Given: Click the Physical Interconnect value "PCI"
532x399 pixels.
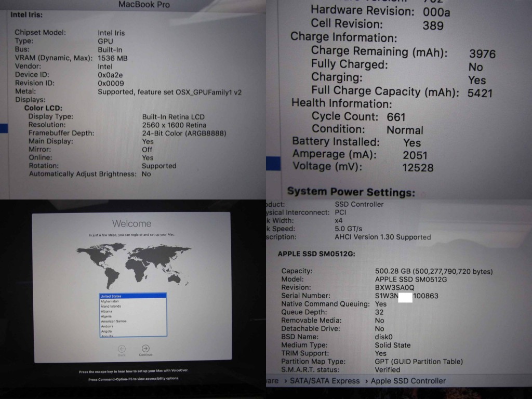Looking at the screenshot, I should click(340, 212).
